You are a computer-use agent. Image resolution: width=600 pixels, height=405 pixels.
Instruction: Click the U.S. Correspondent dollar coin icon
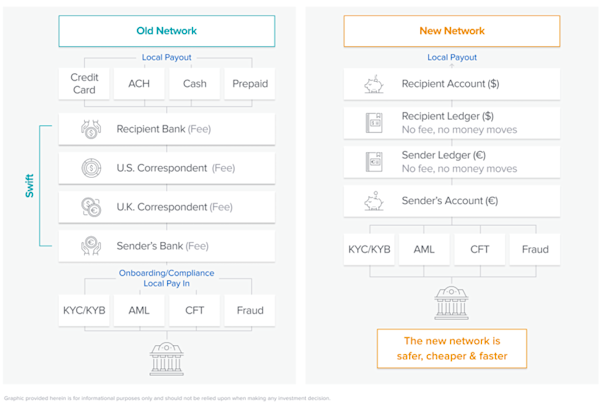[91, 168]
